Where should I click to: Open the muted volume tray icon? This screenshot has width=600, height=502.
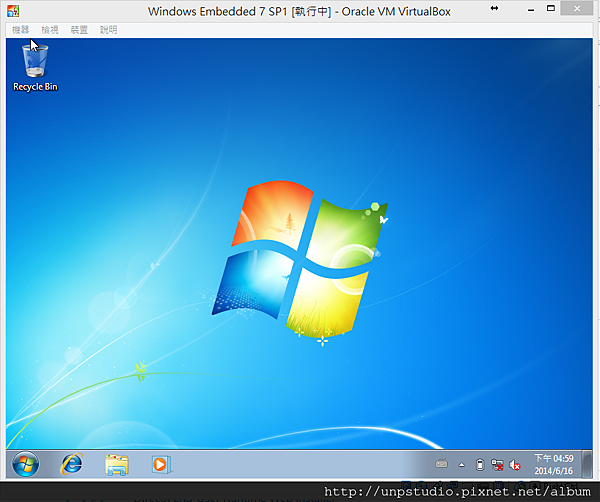[x=515, y=465]
